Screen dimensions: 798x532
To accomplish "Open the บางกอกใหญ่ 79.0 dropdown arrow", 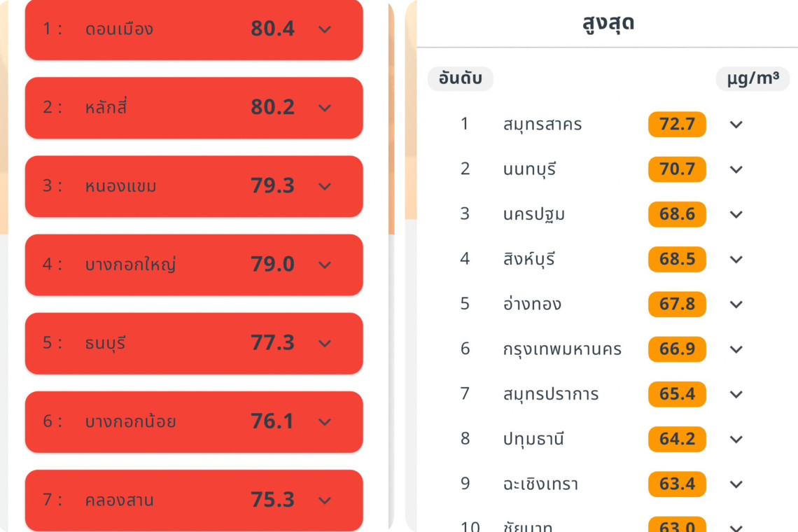I will point(324,265).
